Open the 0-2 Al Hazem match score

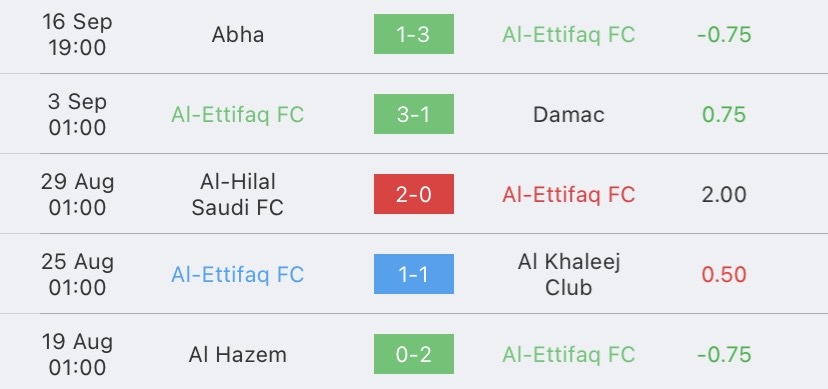pyautogui.click(x=413, y=354)
